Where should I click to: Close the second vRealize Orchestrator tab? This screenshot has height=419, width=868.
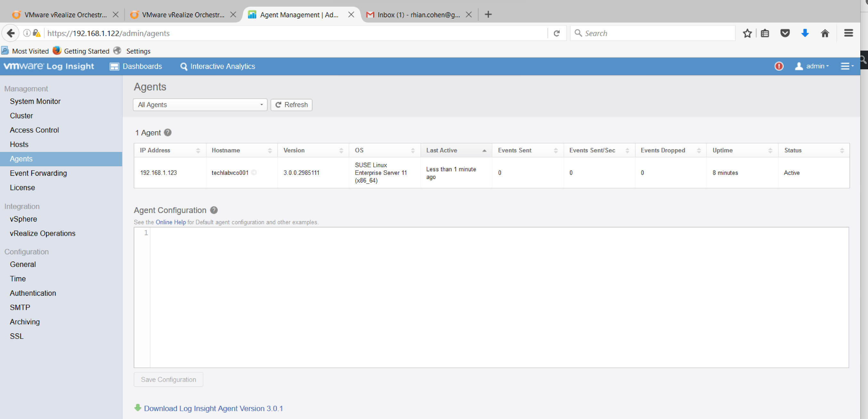[x=233, y=14]
